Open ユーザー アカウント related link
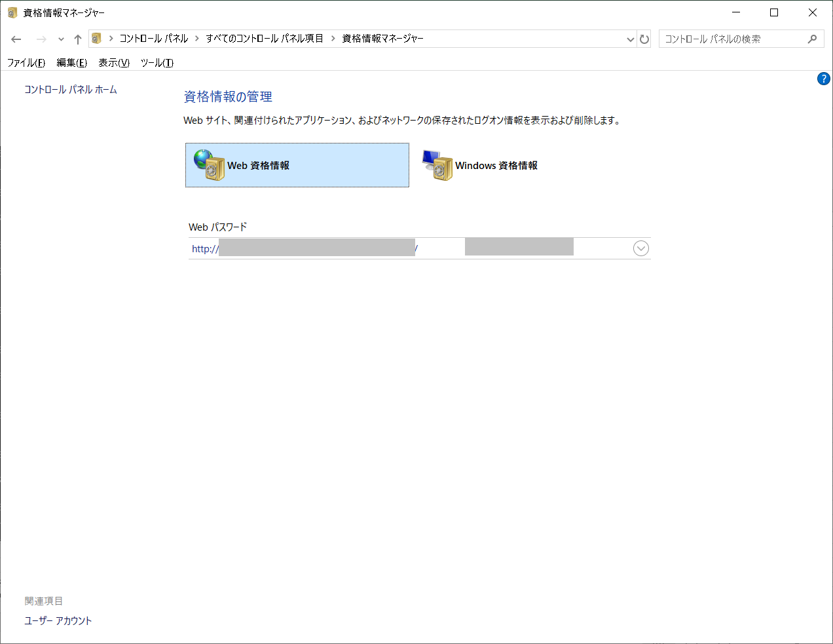Screen dimensions: 833x644 (x=58, y=621)
